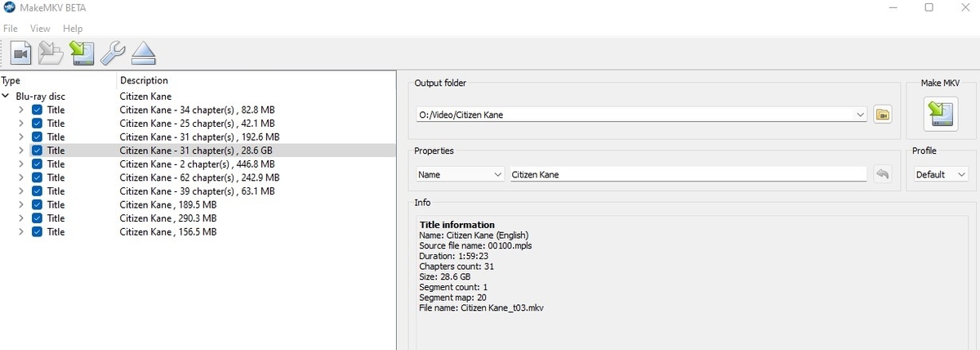Click the save to MKV toolbar icon
The image size is (980, 350).
click(82, 54)
